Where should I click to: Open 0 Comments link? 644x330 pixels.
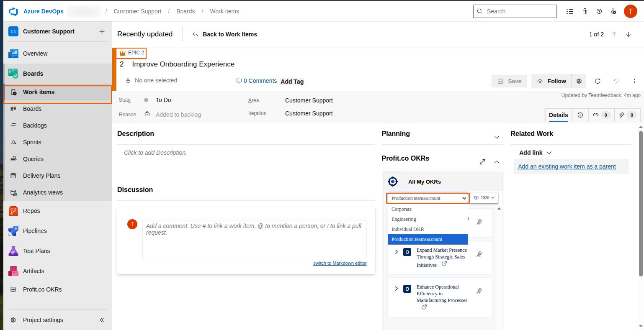(256, 81)
